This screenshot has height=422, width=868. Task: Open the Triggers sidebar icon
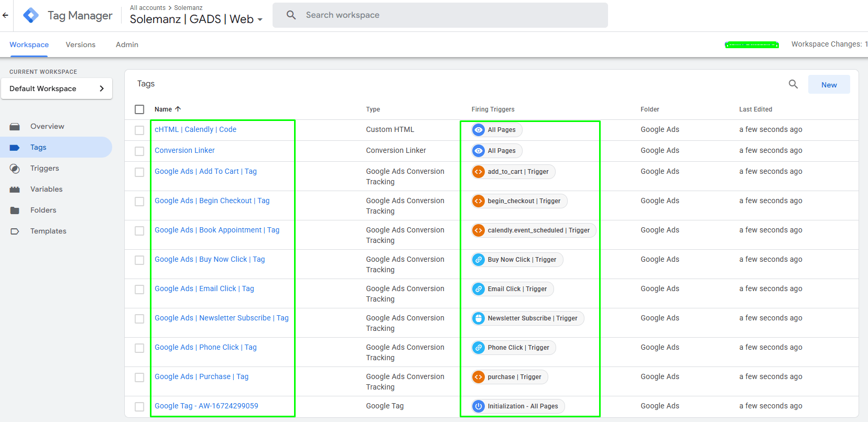15,169
